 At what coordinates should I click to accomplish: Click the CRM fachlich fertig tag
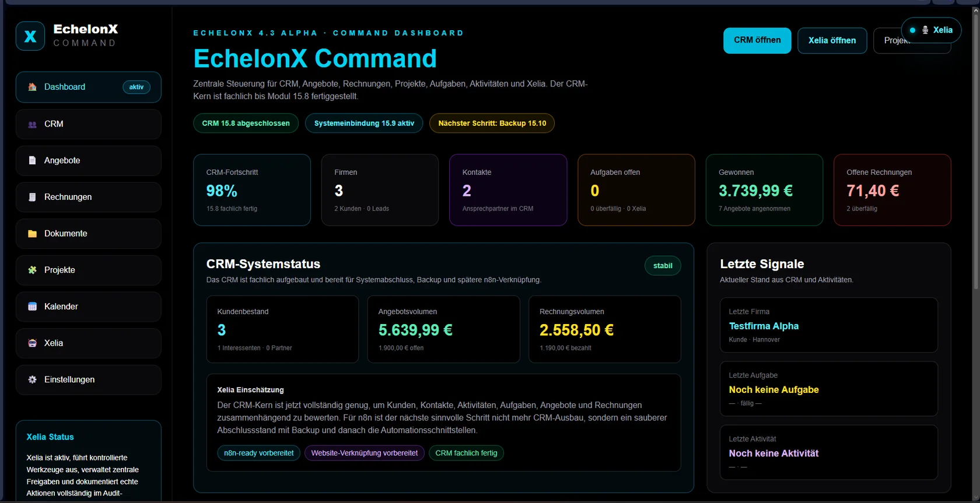tap(466, 453)
